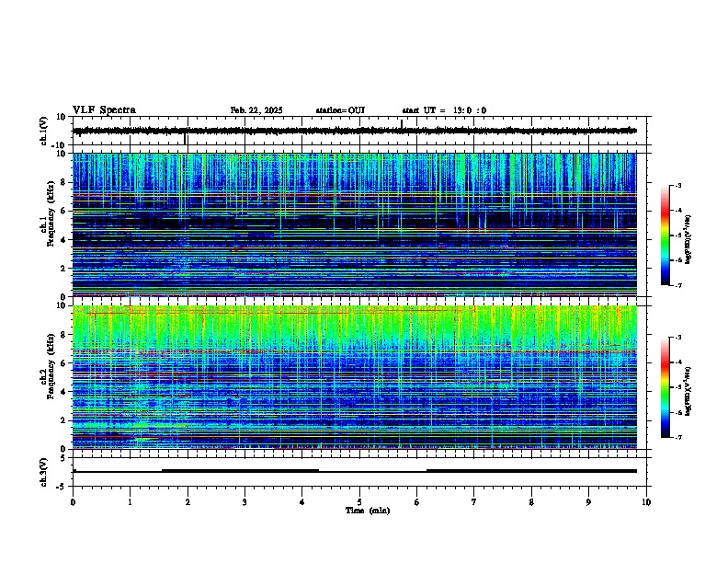Click the "VLF Spectra" plot title

[x=104, y=110]
